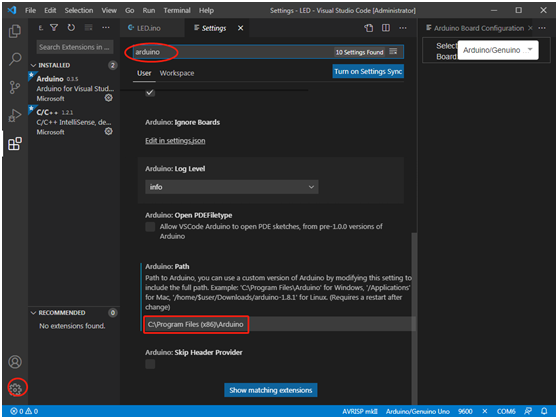
Task: Click Show matching extensions button
Action: (x=270, y=390)
